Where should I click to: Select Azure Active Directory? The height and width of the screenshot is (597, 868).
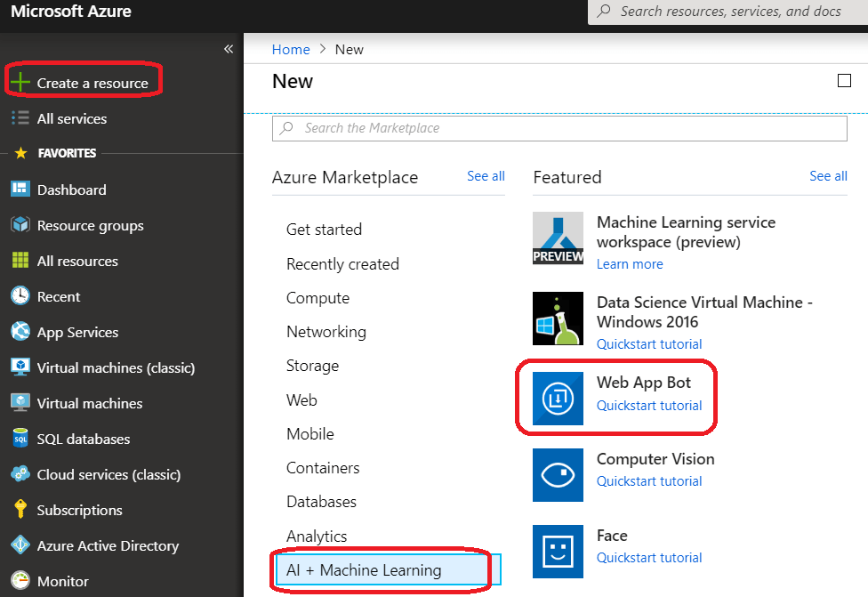point(96,545)
